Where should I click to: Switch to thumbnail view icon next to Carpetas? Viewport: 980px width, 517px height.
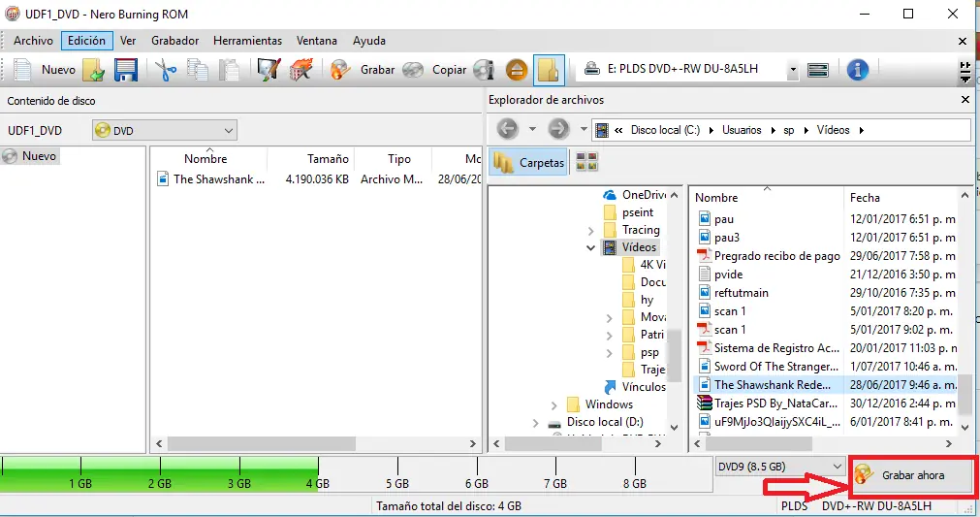586,162
